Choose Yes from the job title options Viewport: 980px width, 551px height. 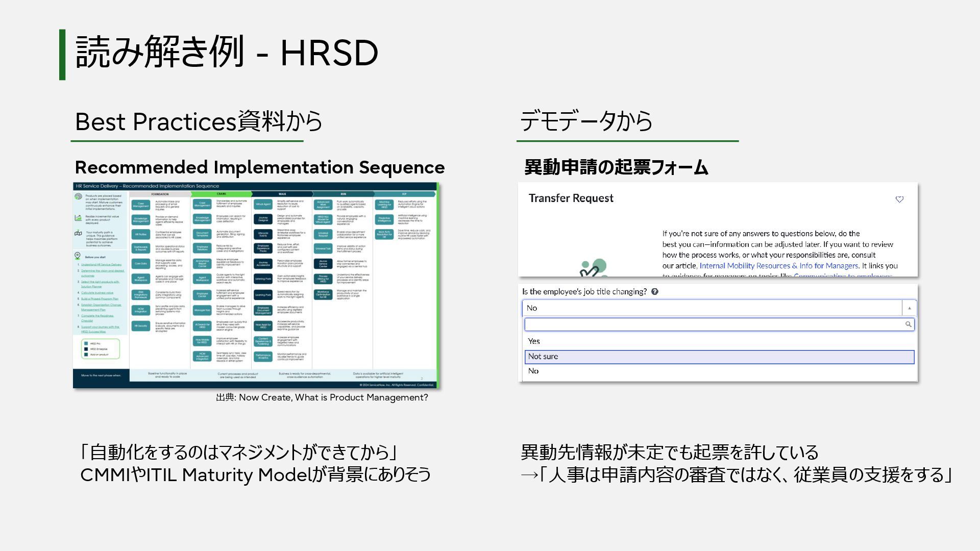click(534, 341)
